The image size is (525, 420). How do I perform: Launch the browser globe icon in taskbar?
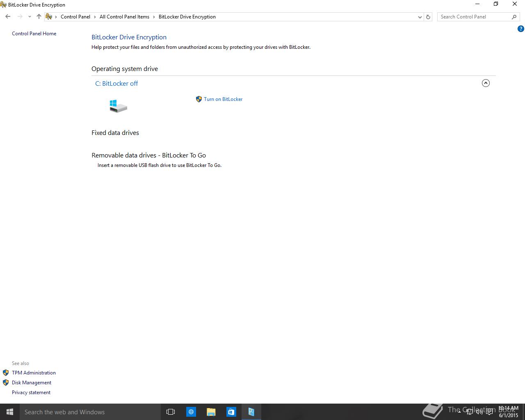tap(191, 412)
